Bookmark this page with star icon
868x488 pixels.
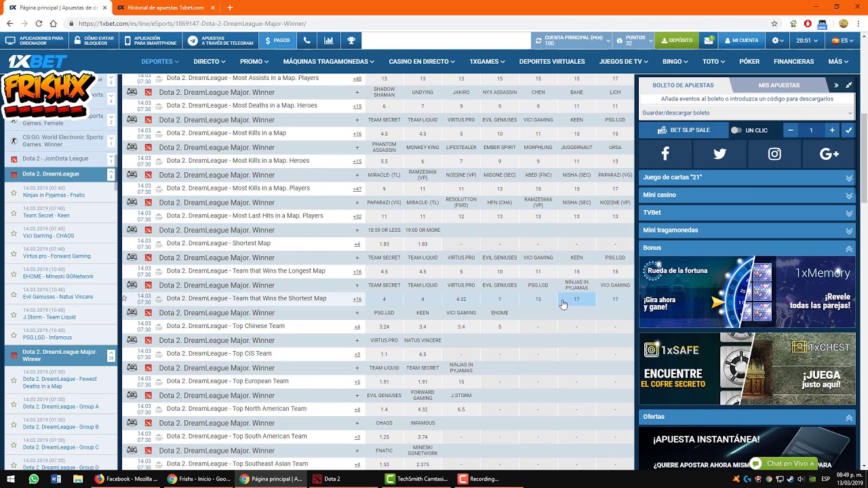click(774, 23)
